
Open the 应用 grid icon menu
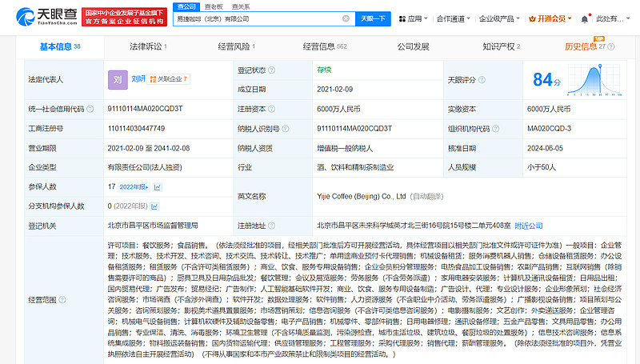tap(402, 18)
